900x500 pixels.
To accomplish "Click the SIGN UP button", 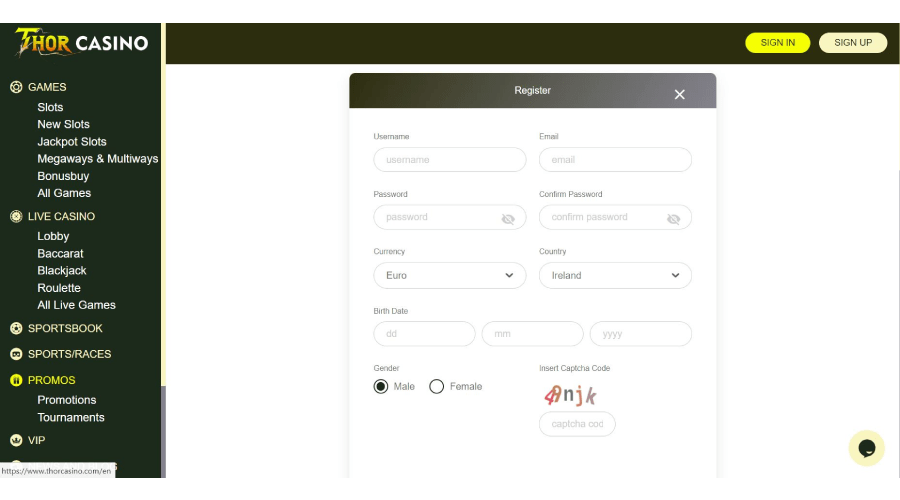I will pyautogui.click(x=852, y=43).
